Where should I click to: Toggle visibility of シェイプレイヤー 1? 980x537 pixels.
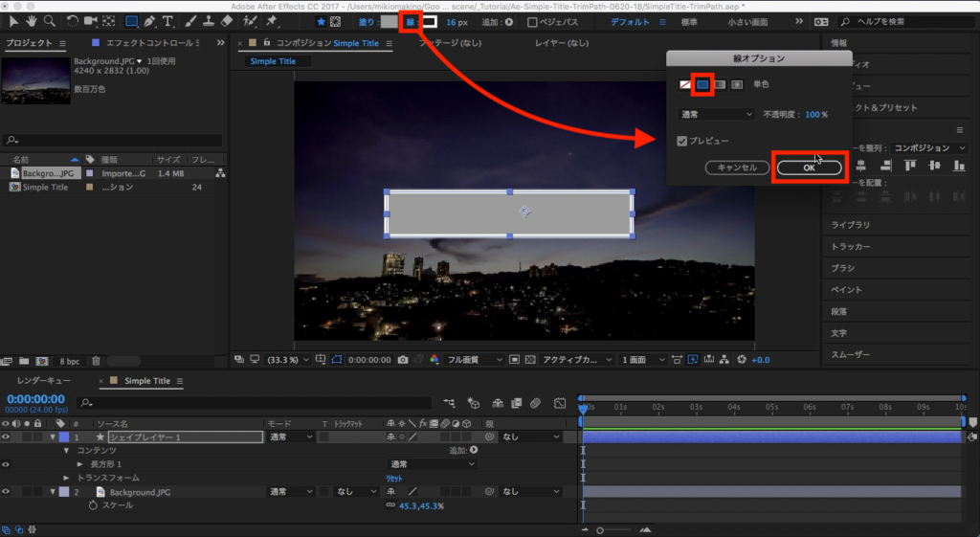point(7,436)
